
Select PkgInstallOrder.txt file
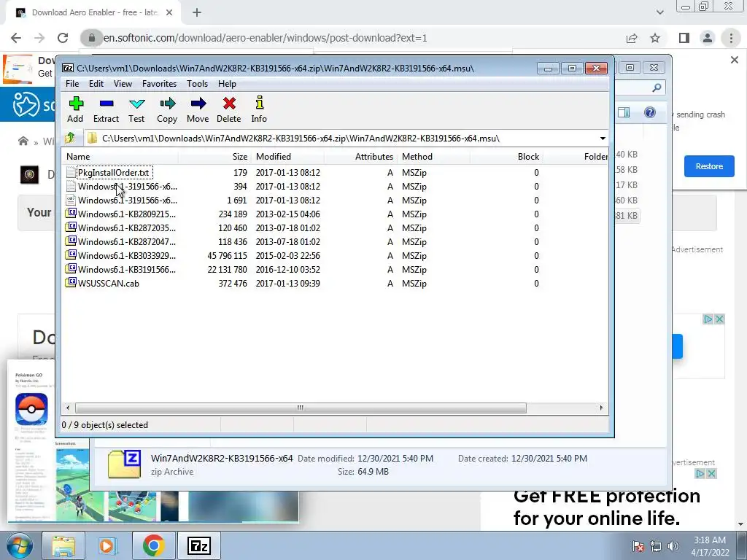pos(113,173)
